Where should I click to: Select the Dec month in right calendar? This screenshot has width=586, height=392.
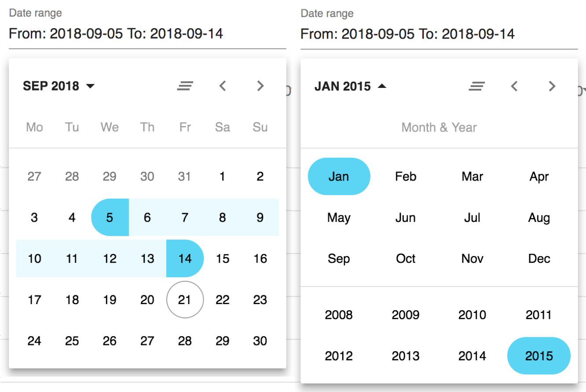click(x=539, y=258)
